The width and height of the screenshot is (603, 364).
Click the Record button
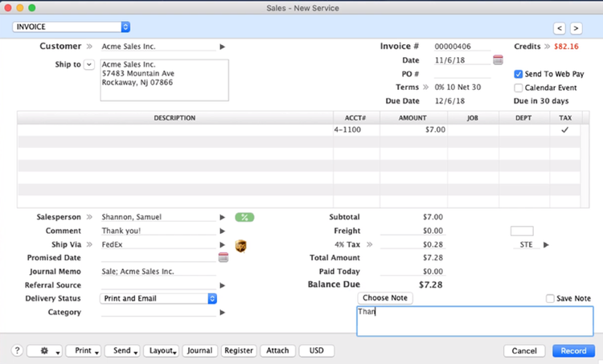point(573,350)
